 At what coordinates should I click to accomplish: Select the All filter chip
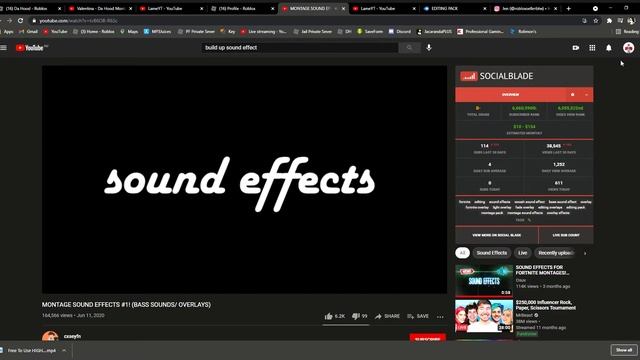462,253
